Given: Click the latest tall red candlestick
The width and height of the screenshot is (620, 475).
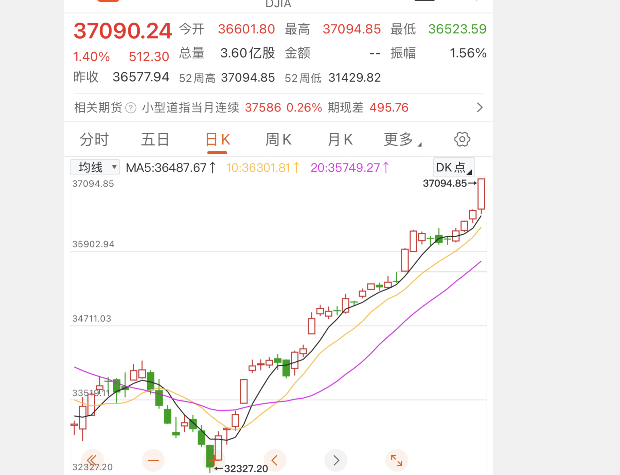Looking at the screenshot, I should pos(481,194).
